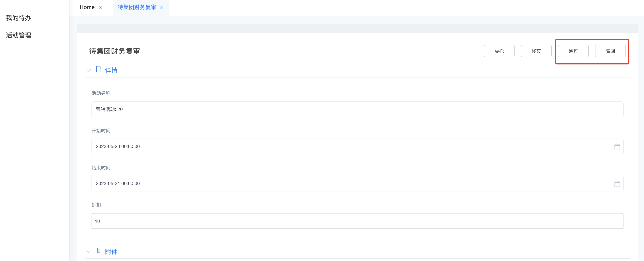Close the Home tab
This screenshot has height=261, width=644.
click(100, 7)
